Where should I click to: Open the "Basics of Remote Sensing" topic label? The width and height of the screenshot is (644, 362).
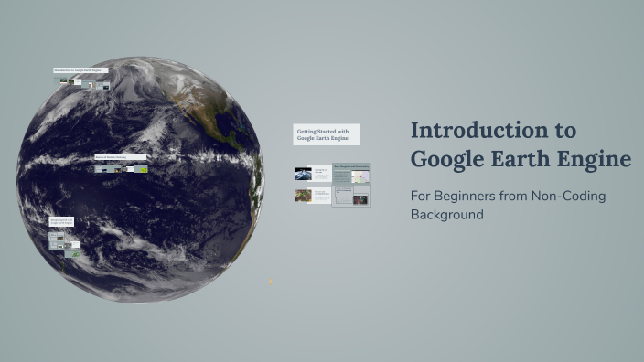(x=121, y=157)
